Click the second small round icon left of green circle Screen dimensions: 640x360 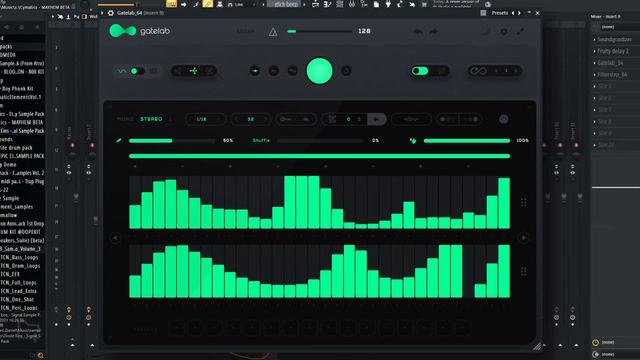point(274,71)
